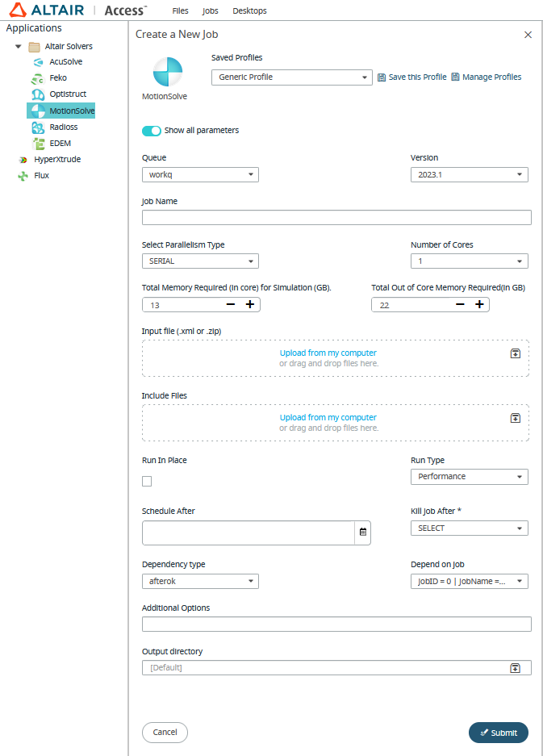Click the Additional Options input field
543x756 pixels.
(x=336, y=624)
